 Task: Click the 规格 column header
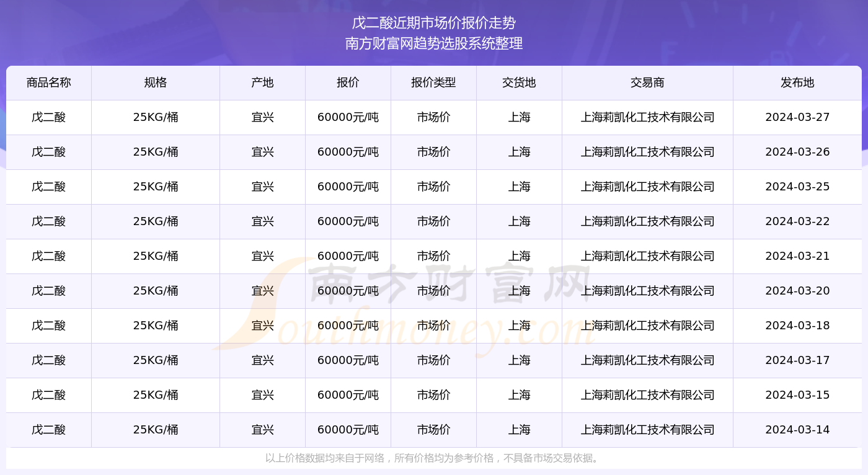pyautogui.click(x=156, y=82)
